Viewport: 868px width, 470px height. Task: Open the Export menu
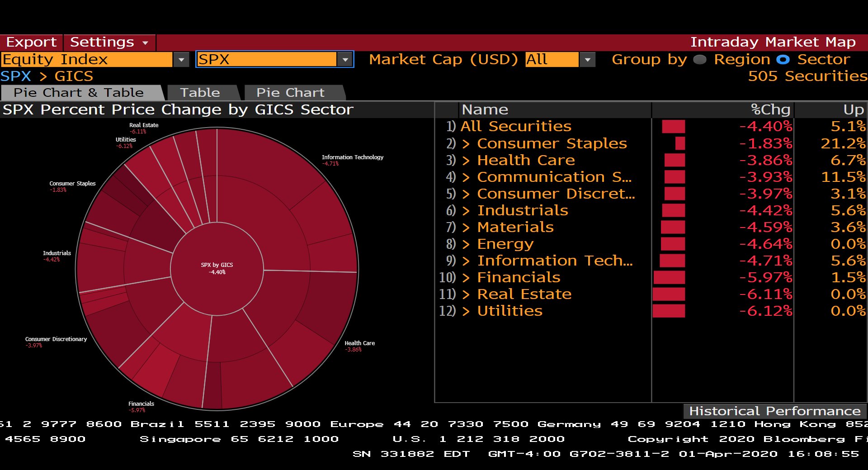click(30, 42)
